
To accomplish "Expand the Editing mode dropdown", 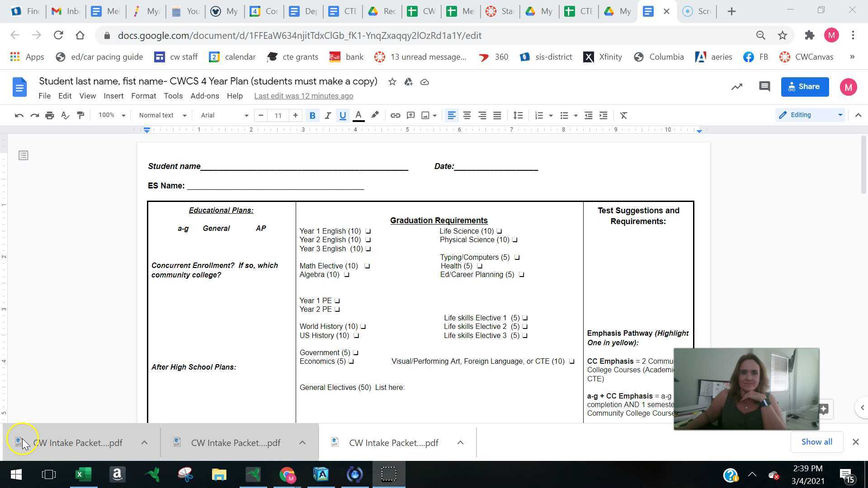I will [810, 115].
